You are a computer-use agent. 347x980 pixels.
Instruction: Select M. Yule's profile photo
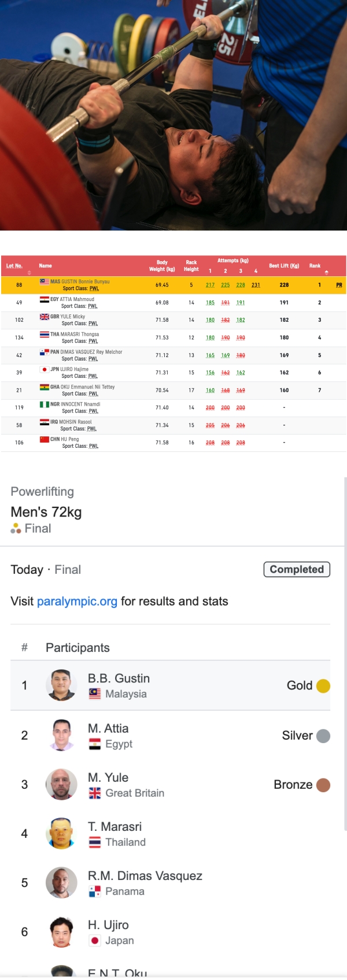(x=61, y=784)
